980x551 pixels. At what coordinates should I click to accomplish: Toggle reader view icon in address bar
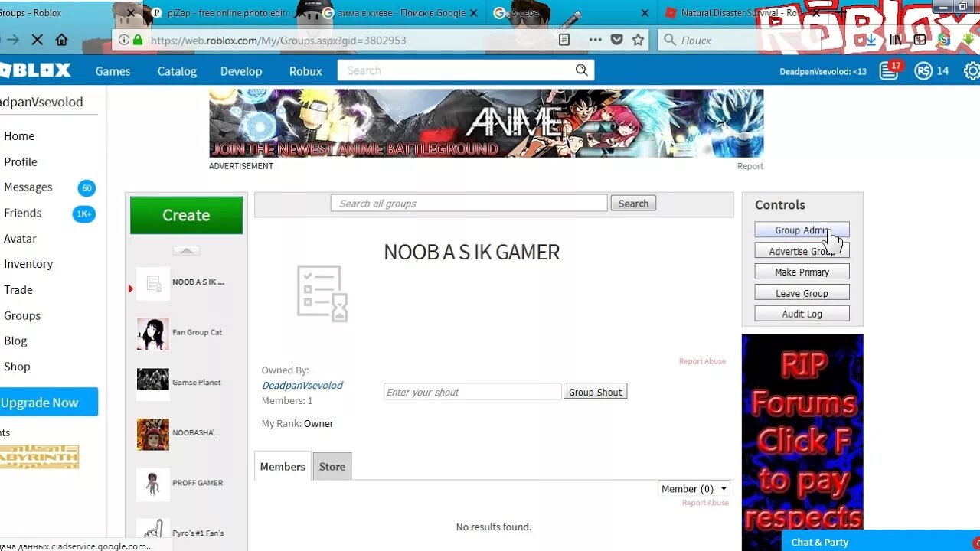564,40
